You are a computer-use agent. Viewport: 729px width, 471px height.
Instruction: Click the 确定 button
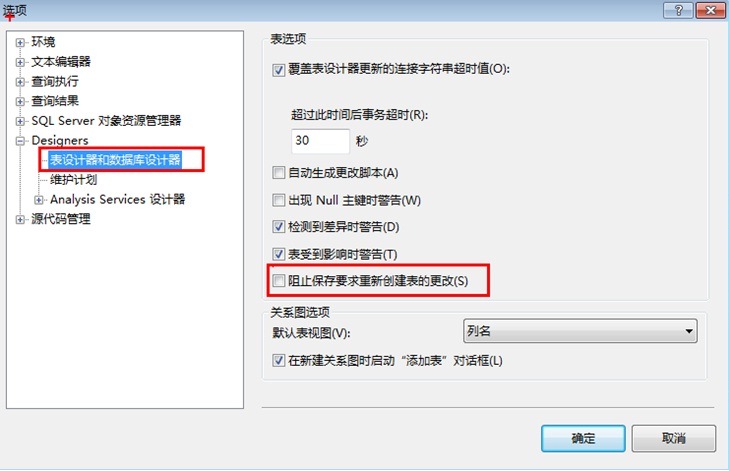coord(583,438)
